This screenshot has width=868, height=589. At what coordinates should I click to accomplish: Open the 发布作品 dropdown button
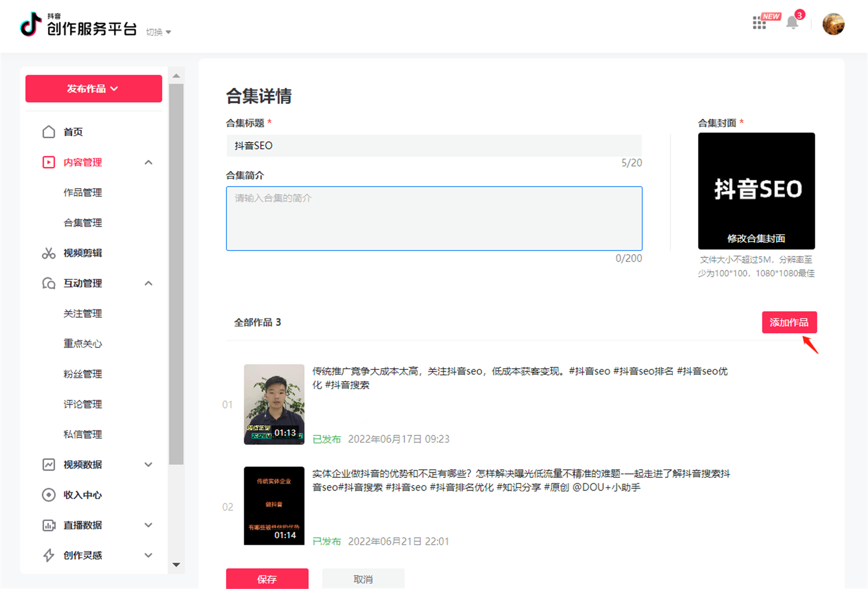(94, 89)
